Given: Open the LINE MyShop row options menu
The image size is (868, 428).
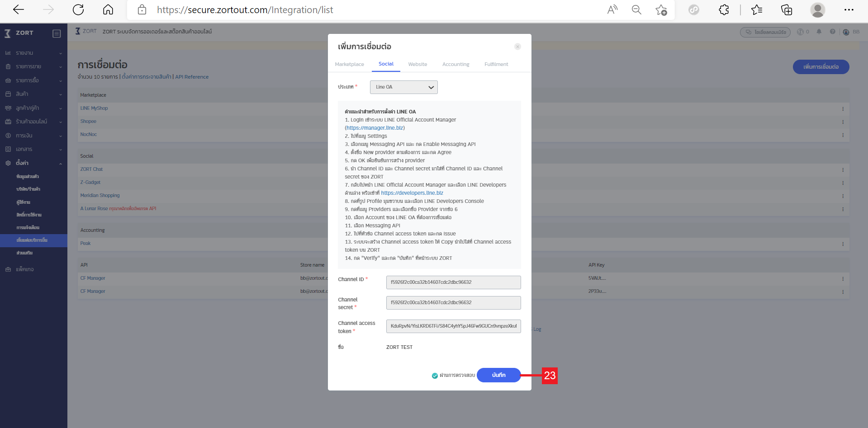Looking at the screenshot, I should click(x=843, y=109).
